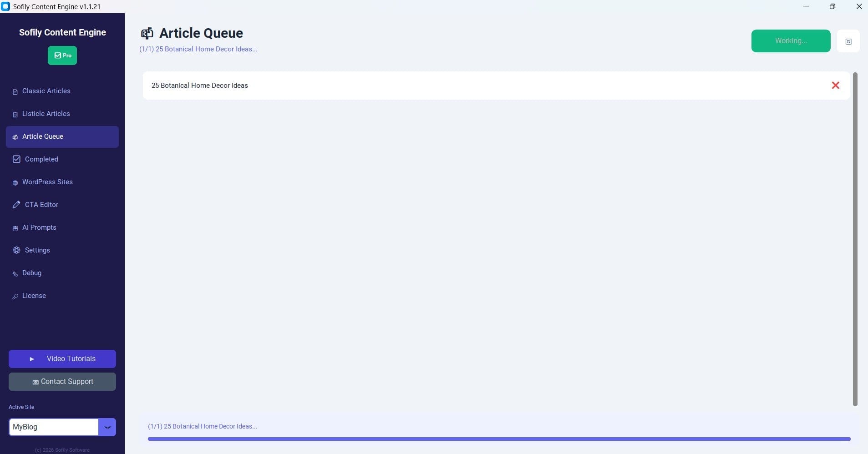Click the refresh icon beside Working button
The width and height of the screenshot is (868, 454).
[848, 41]
